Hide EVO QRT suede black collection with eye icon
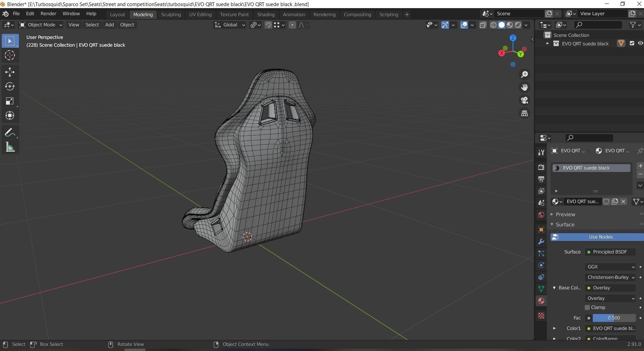The image size is (644, 351). coord(640,43)
